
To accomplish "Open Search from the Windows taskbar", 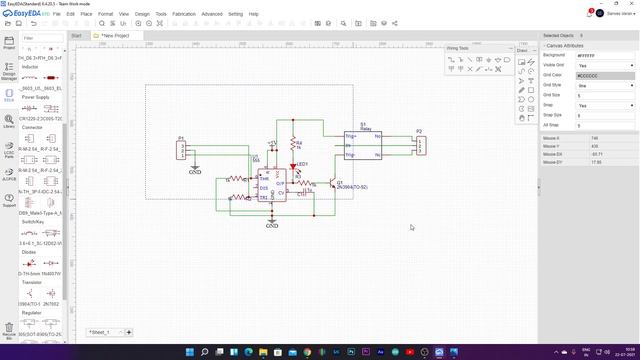I will pos(204,352).
